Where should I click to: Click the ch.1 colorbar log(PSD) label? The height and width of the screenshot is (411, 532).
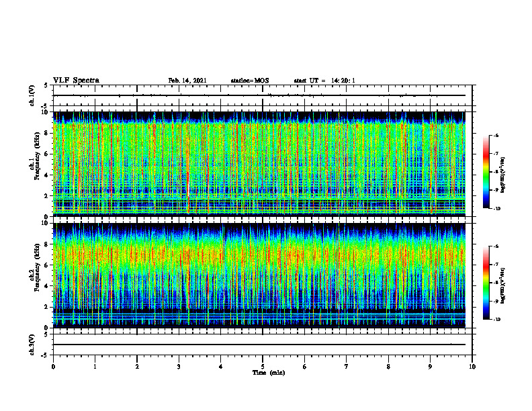[503, 175]
